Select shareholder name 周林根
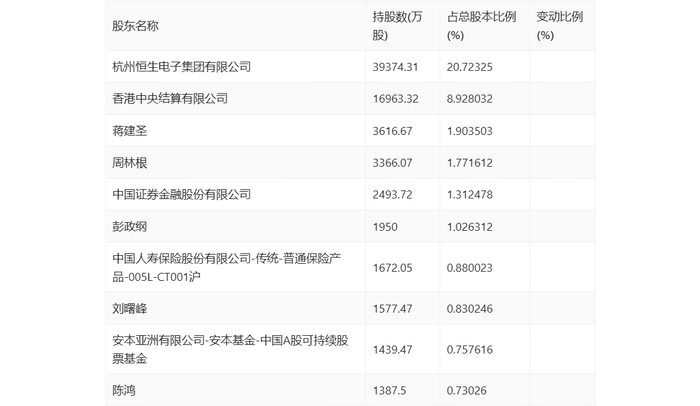Screen dimensions: 700x406 tap(129, 163)
